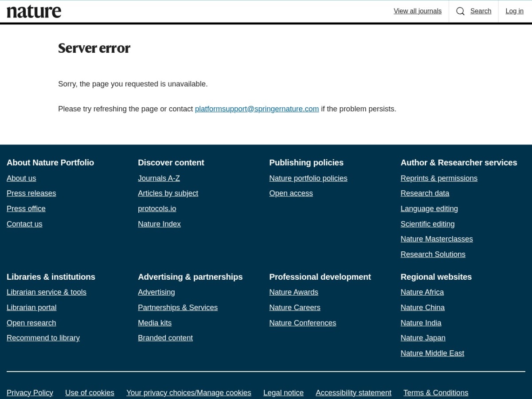Click the Nature logo
Viewport: 532px width, 399px height.
click(34, 12)
